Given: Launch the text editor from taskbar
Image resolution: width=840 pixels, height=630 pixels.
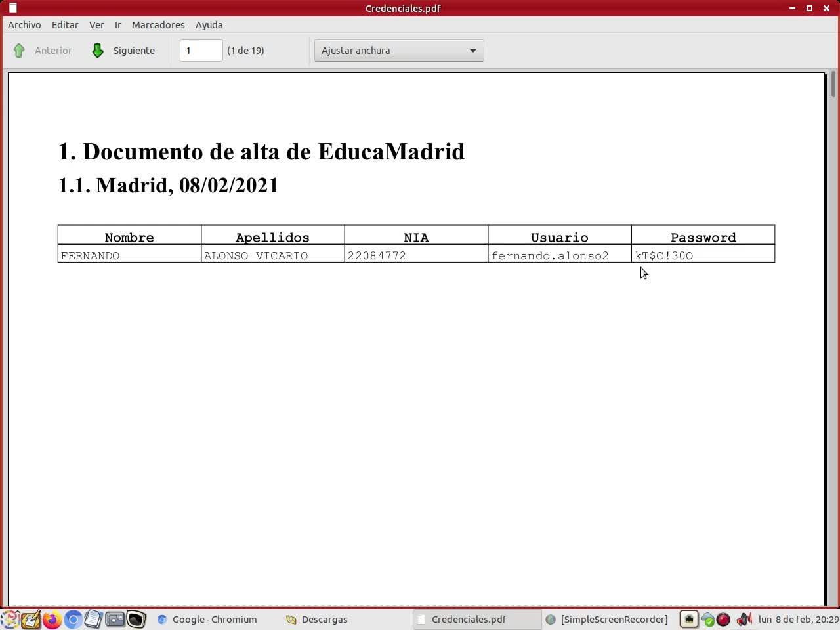Looking at the screenshot, I should click(30, 619).
